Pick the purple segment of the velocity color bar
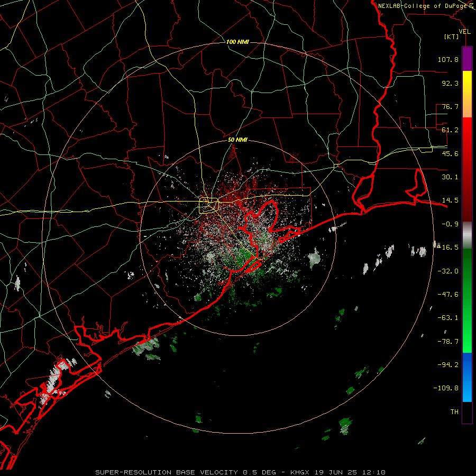476x476 pixels. [x=467, y=59]
